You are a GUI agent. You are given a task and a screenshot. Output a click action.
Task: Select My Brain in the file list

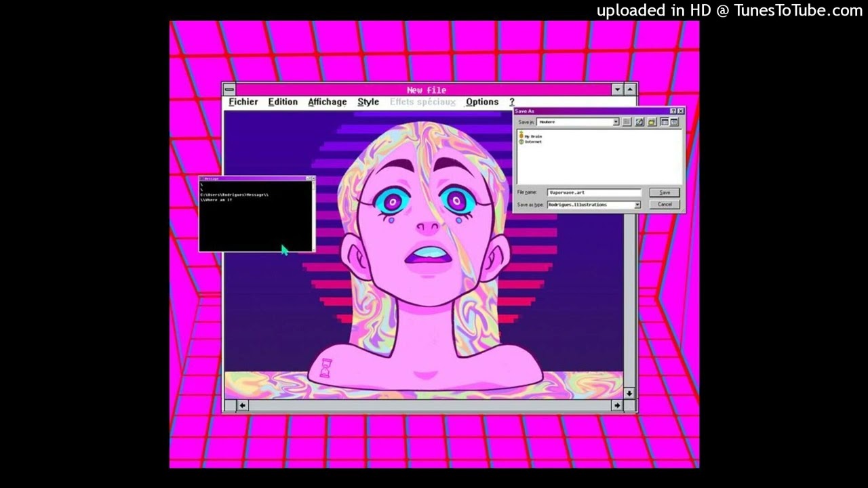[531, 136]
